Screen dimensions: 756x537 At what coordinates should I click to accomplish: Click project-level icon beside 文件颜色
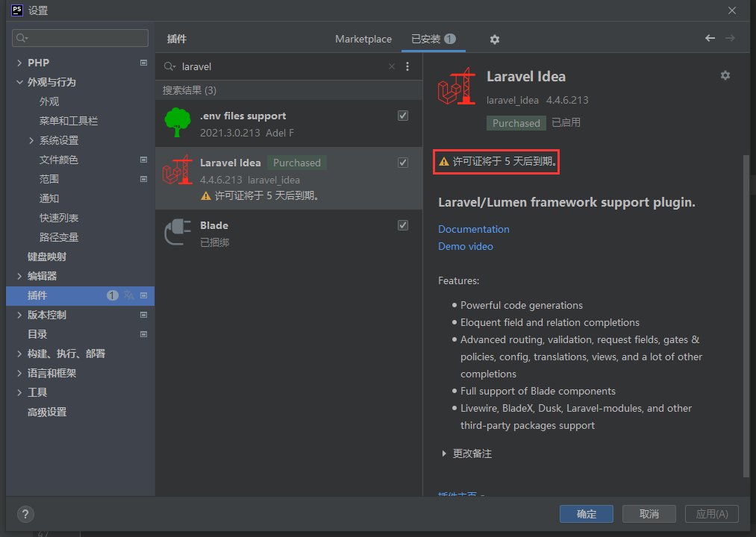(143, 160)
